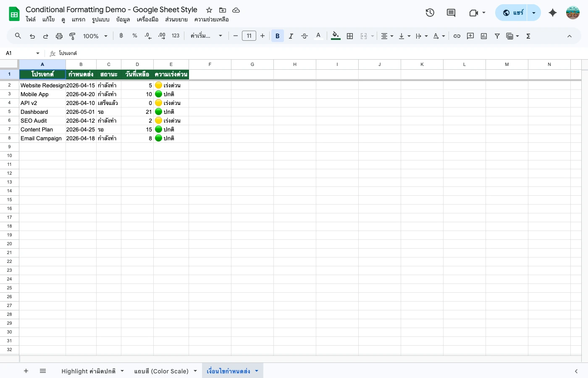Open version history
The height and width of the screenshot is (378, 588).
tap(430, 13)
